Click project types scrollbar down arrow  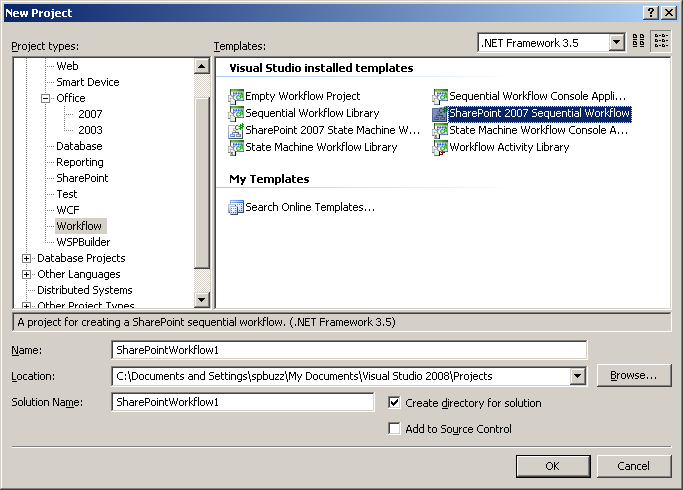[x=201, y=300]
